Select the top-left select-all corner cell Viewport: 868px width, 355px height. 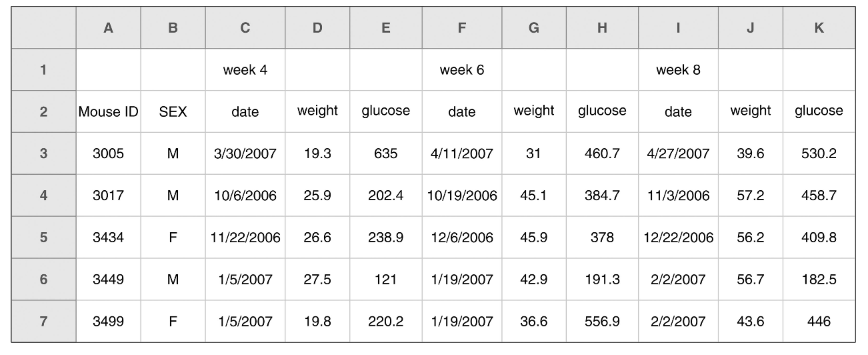pos(43,28)
